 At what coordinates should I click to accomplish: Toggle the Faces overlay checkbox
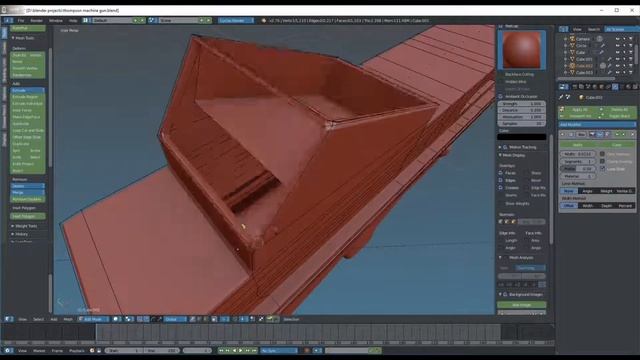point(501,173)
